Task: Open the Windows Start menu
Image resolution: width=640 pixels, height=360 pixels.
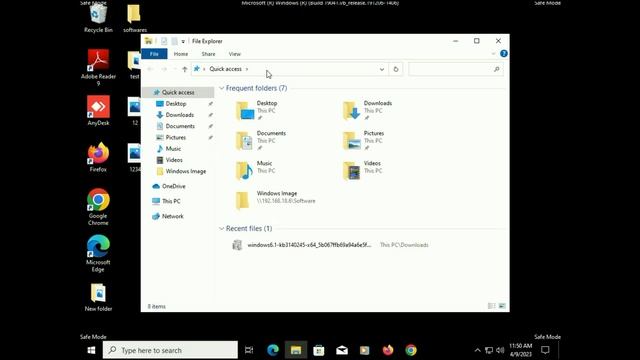Action: [x=91, y=350]
